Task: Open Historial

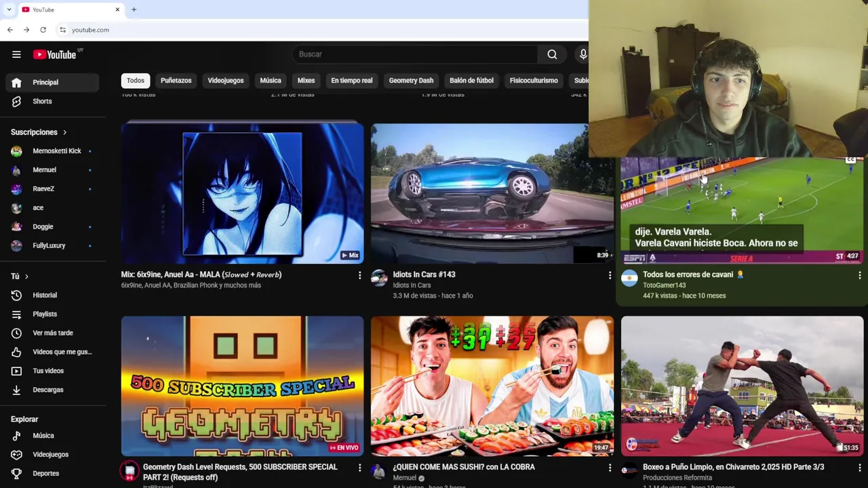Action: [x=52, y=296]
